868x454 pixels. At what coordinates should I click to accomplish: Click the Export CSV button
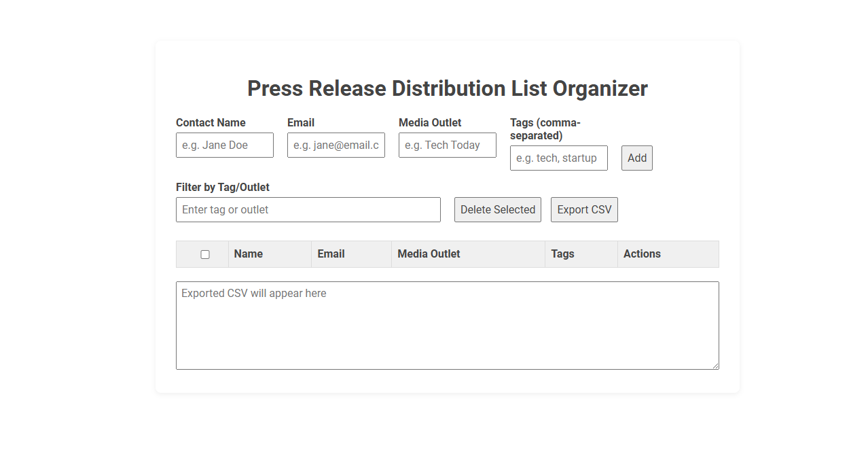(584, 209)
